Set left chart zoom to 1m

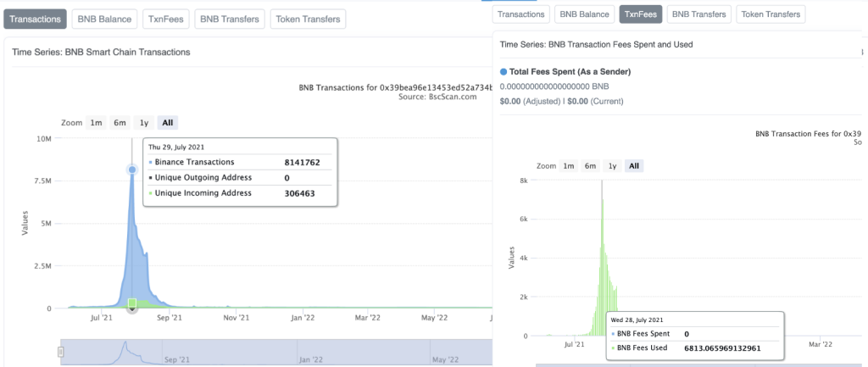point(97,123)
